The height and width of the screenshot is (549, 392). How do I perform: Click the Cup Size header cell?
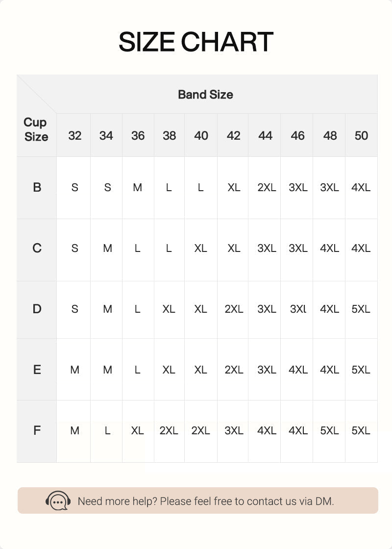pyautogui.click(x=36, y=129)
